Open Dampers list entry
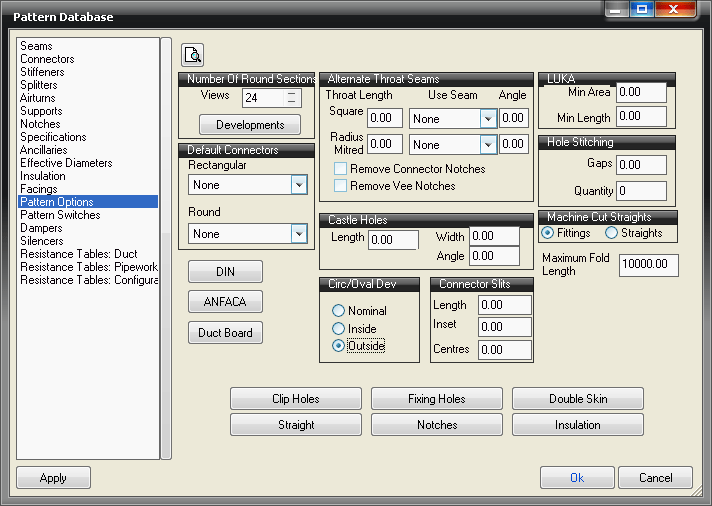 tap(41, 228)
